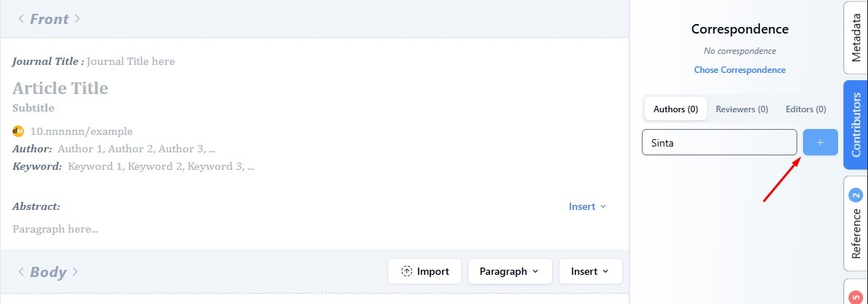The height and width of the screenshot is (304, 868).
Task: Click the Import upload icon
Action: coord(407,271)
